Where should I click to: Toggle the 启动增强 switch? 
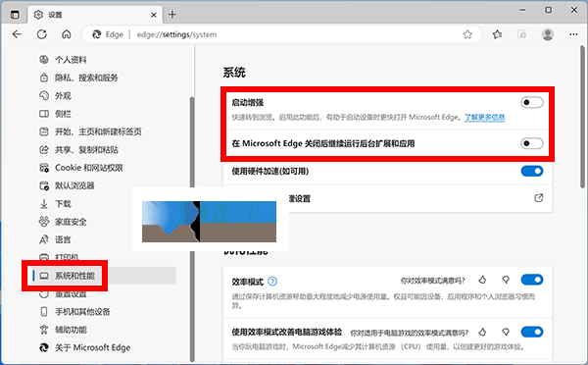tap(532, 102)
